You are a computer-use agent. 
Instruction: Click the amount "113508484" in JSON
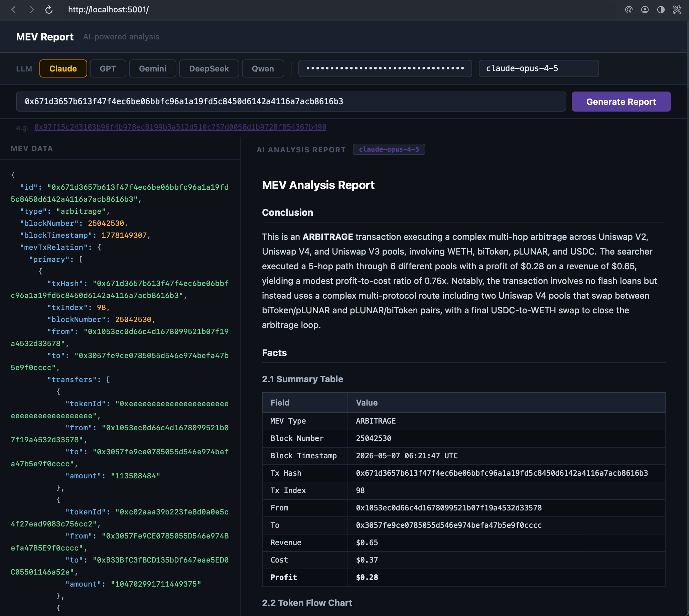click(x=135, y=476)
